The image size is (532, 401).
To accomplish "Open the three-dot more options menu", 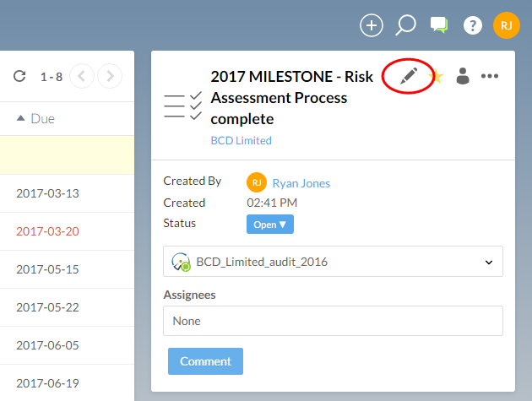I will [x=490, y=76].
